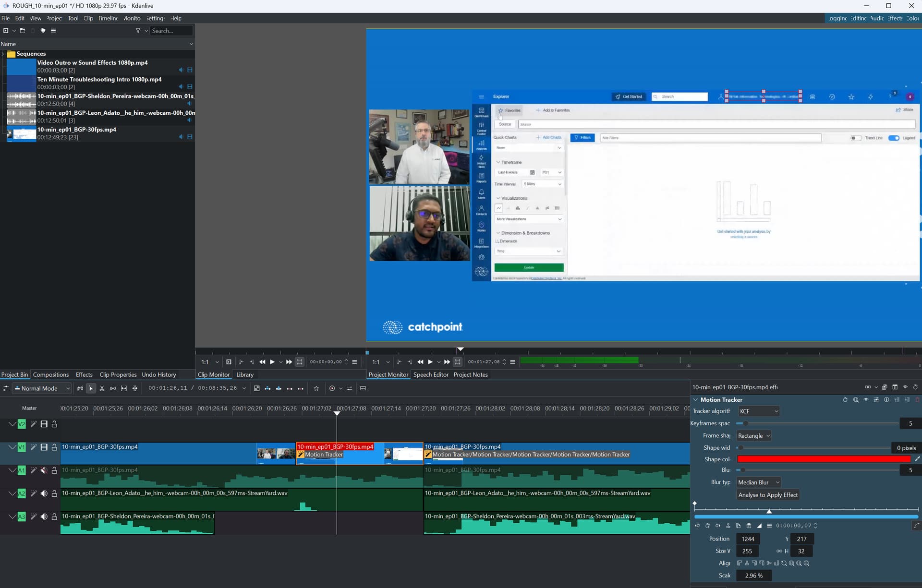
Task: Click the favorite effects star icon
Action: pos(316,388)
